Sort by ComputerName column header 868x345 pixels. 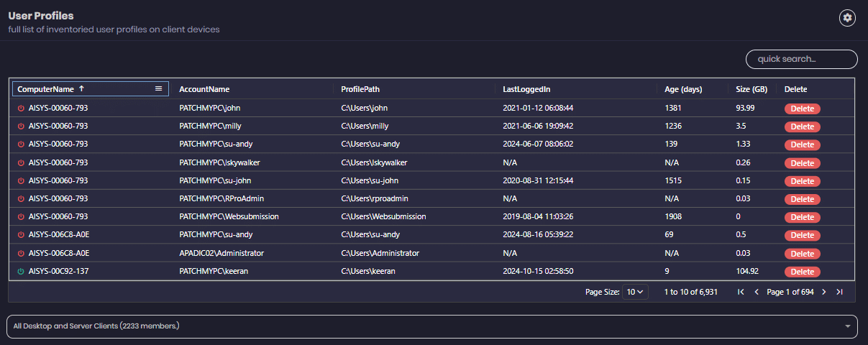click(45, 89)
